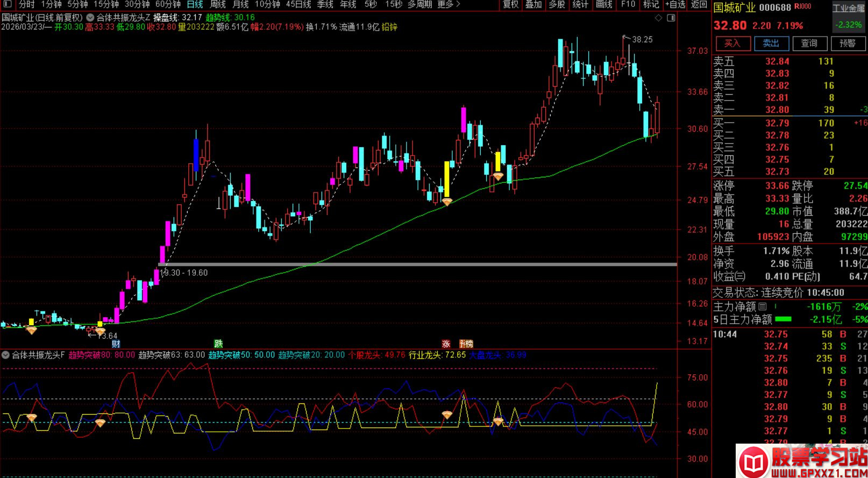Click the split-window icon beside the diamond
868x478 pixels.
[671, 18]
